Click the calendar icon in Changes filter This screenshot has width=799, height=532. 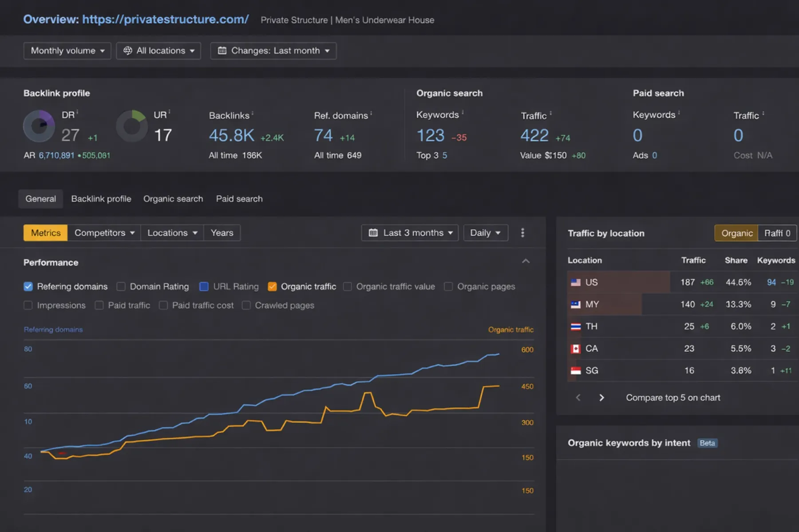(x=222, y=51)
